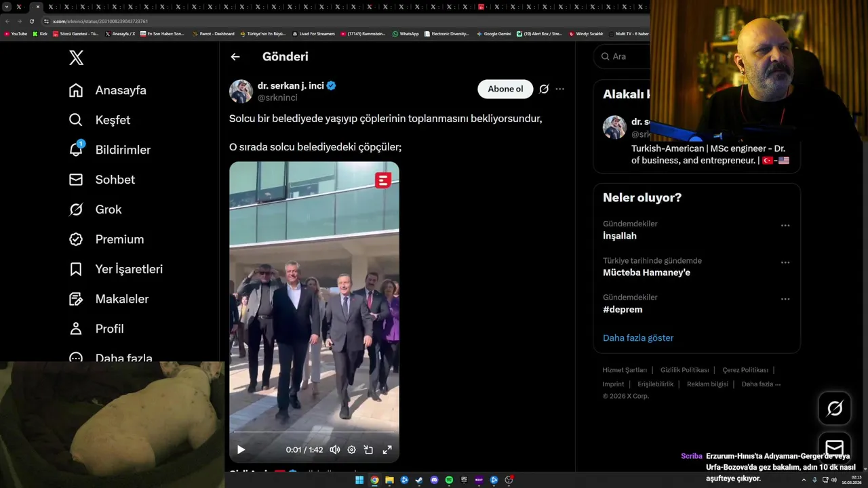
Task: Open Gizlilik Politikası footer link
Action: pyautogui.click(x=684, y=370)
